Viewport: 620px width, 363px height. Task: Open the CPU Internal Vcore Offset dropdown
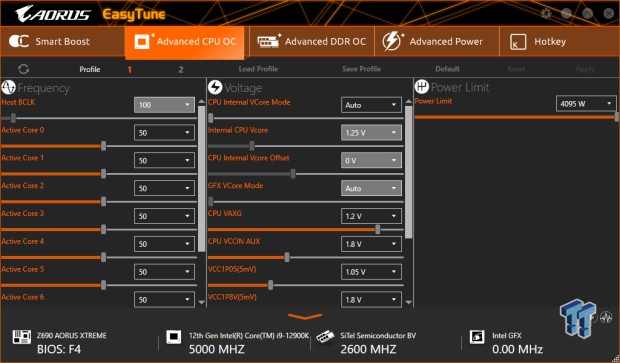coord(371,161)
